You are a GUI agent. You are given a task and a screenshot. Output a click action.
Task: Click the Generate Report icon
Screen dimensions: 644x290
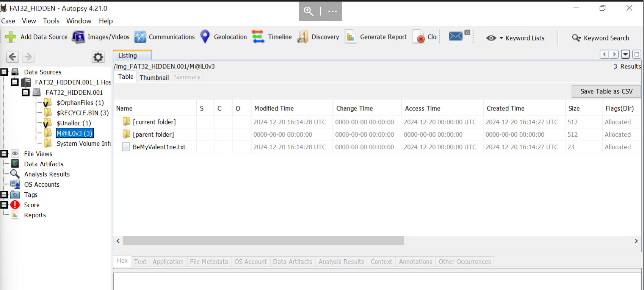click(x=351, y=37)
